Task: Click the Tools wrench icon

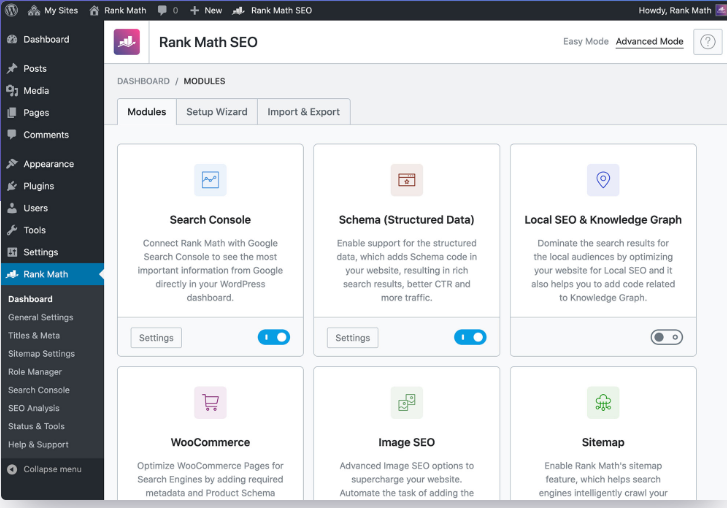Action: coord(13,230)
